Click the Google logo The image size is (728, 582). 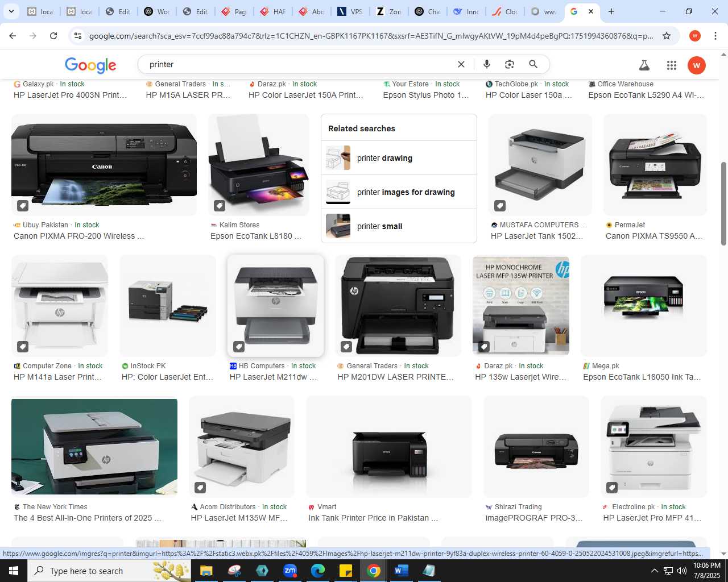pyautogui.click(x=90, y=65)
